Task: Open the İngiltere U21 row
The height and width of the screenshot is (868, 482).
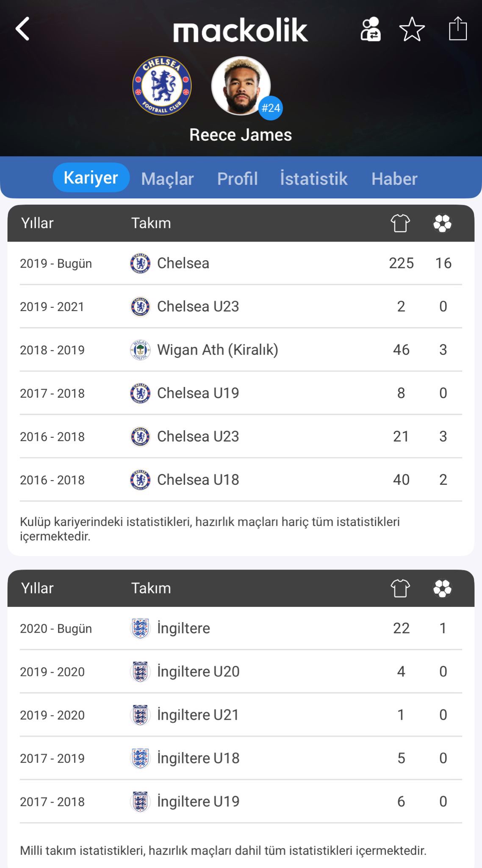Action: (241, 715)
